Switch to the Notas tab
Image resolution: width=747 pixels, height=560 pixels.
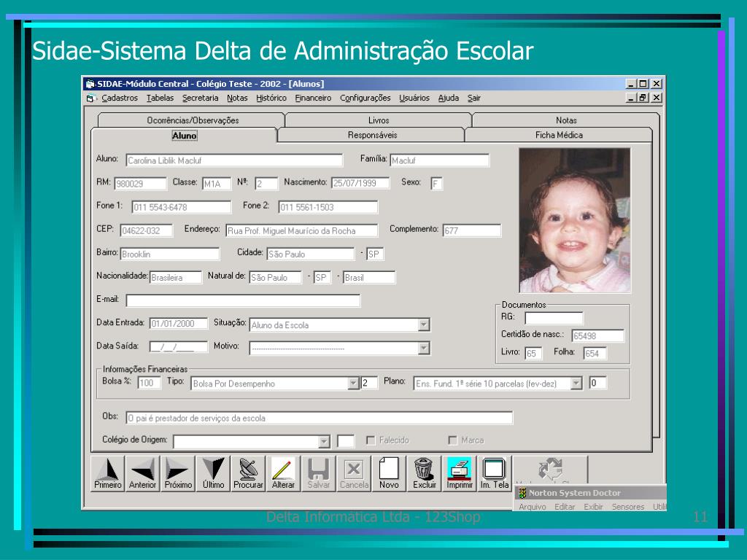pyautogui.click(x=566, y=120)
